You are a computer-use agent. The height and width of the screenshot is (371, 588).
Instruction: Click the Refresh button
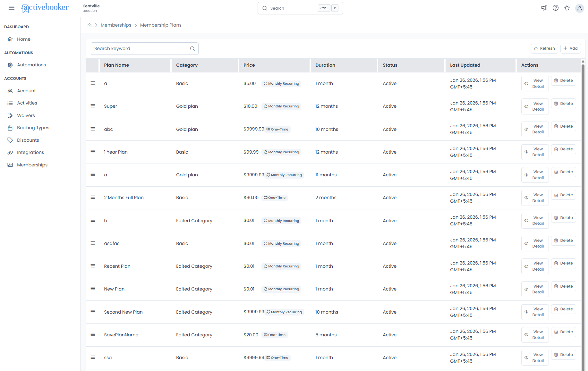[544, 48]
